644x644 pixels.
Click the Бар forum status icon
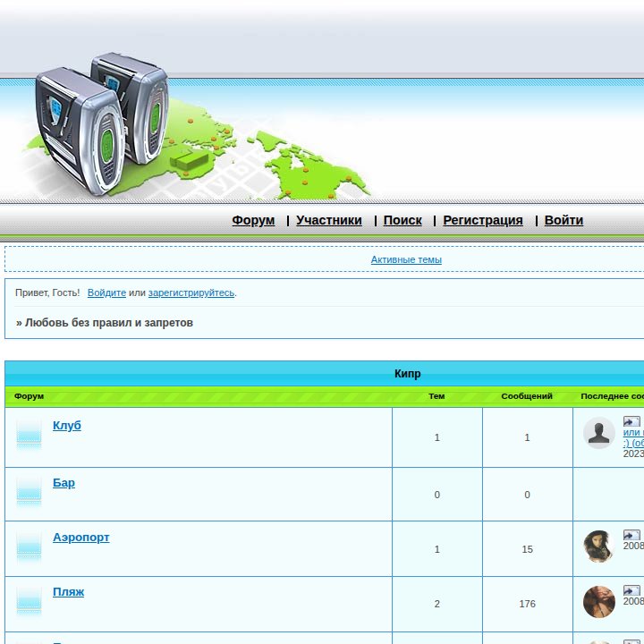pyautogui.click(x=29, y=491)
